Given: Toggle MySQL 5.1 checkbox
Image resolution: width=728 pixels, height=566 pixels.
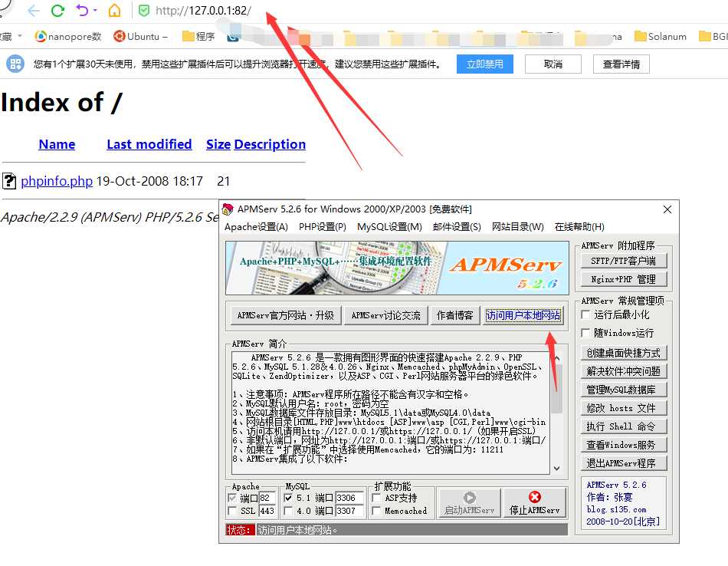Looking at the screenshot, I should point(288,498).
